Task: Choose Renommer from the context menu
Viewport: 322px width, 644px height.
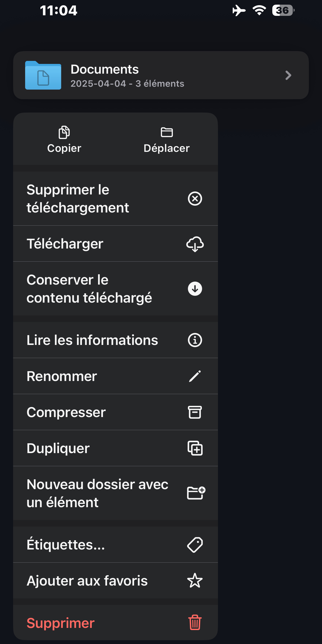Action: (62, 376)
